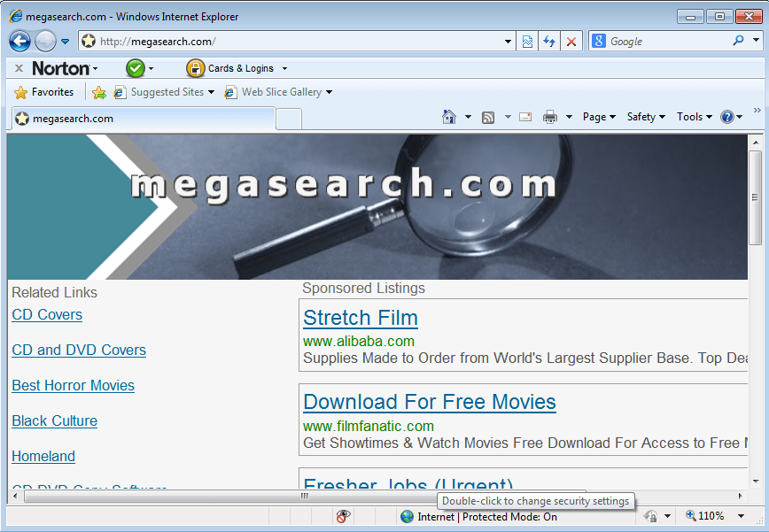Click Internet Protected Mode zone status

tap(478, 516)
